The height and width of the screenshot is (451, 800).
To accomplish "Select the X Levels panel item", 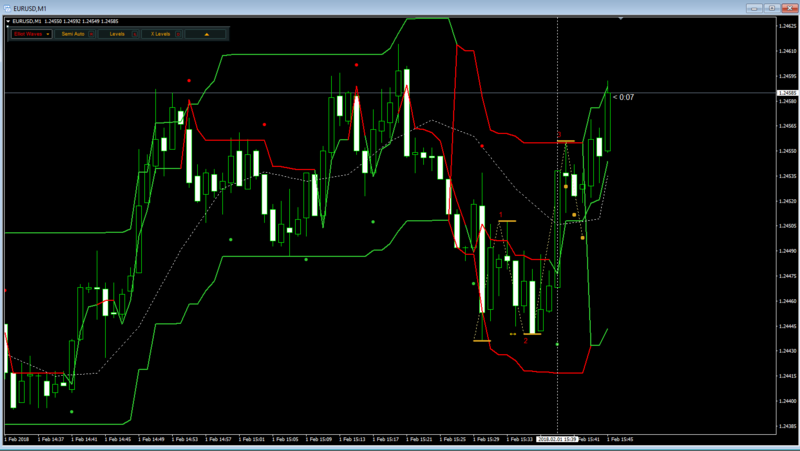I will [x=160, y=34].
